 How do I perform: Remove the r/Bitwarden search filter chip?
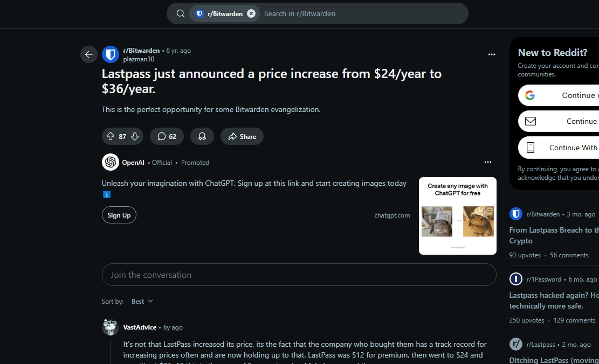coord(251,13)
